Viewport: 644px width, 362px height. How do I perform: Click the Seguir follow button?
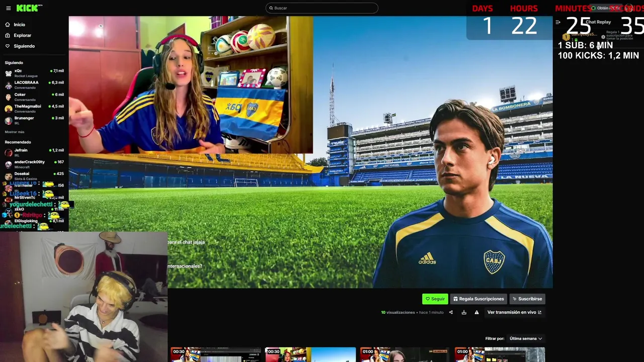pos(435,299)
